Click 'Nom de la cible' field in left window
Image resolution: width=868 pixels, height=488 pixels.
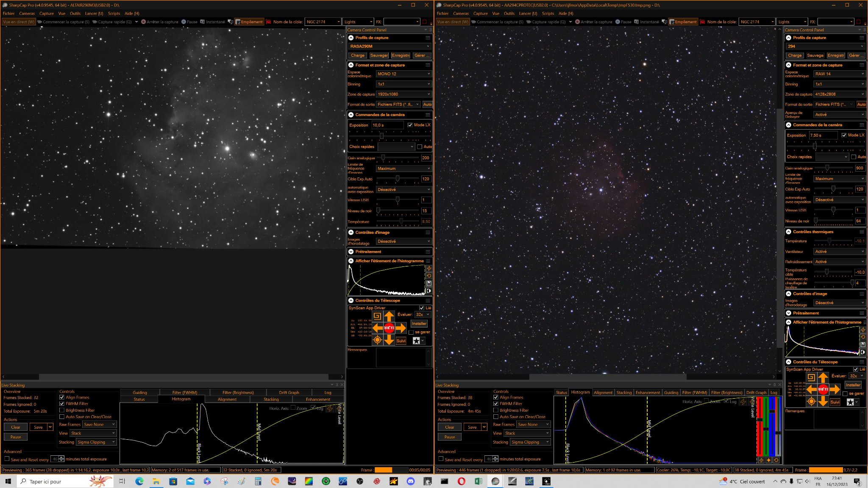(323, 22)
